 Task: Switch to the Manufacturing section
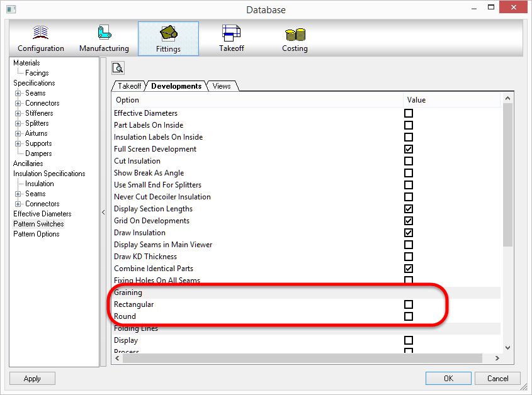pyautogui.click(x=104, y=38)
